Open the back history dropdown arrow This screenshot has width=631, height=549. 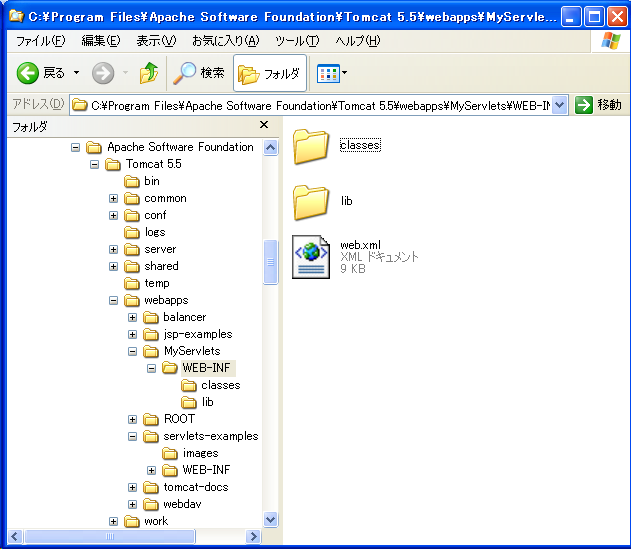76,73
